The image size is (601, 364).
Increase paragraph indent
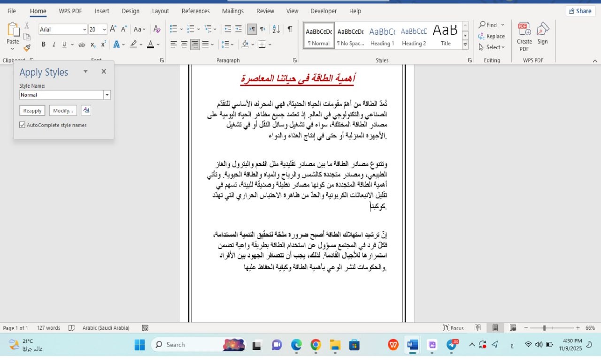[239, 29]
